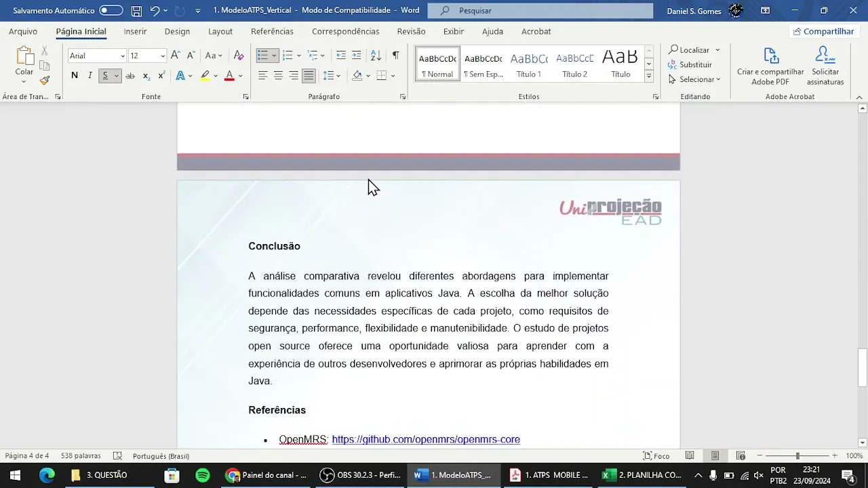Switch to the Inserir tab
This screenshot has width=868, height=488.
coord(135,31)
